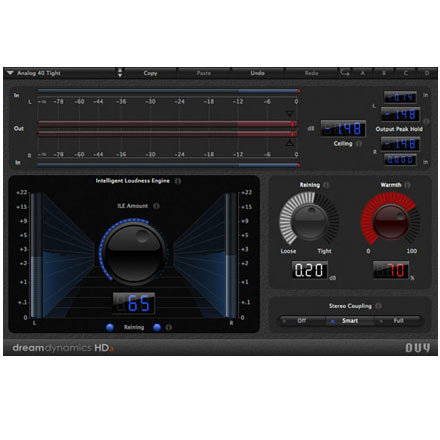Click the Reining Loose/Tight knob
The image size is (440, 440).
coord(309,221)
